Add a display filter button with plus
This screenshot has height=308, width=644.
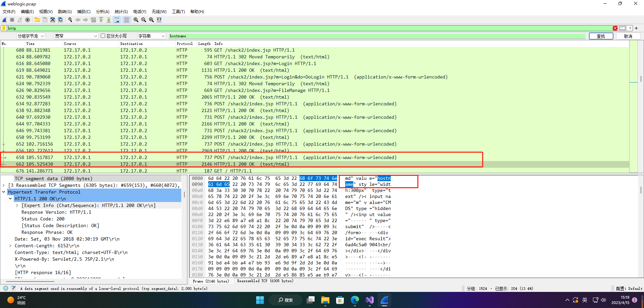coord(636,28)
